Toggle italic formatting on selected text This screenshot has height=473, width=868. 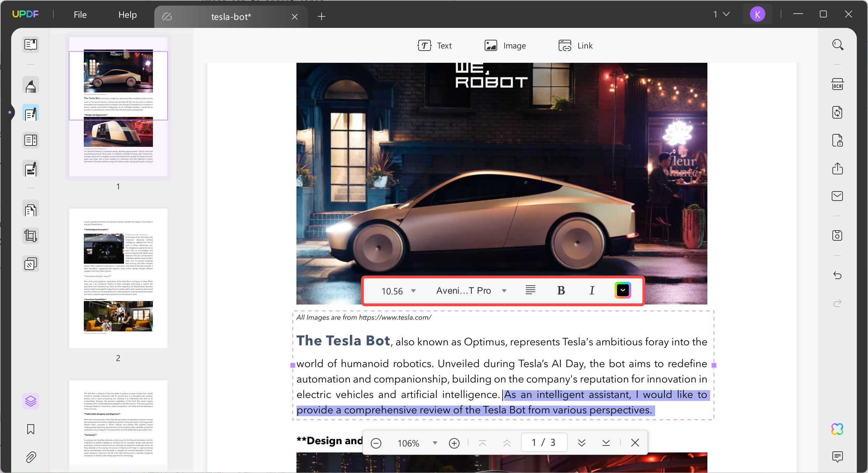click(x=592, y=291)
